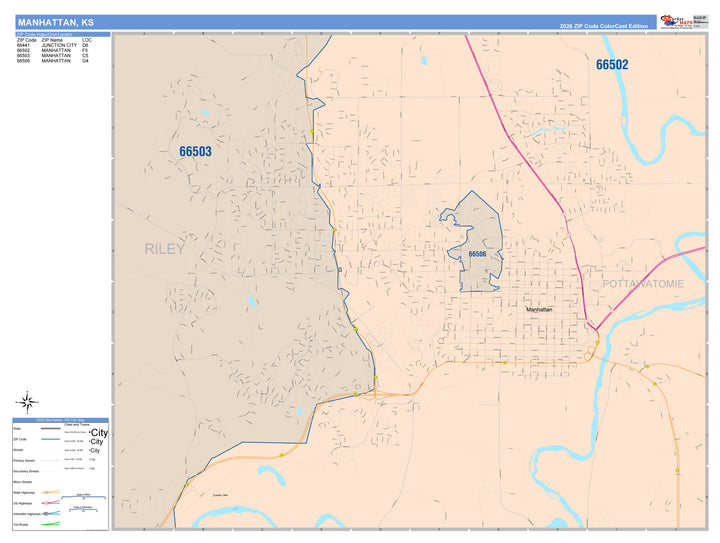Click the POTTAWATOMIE county label

[643, 284]
